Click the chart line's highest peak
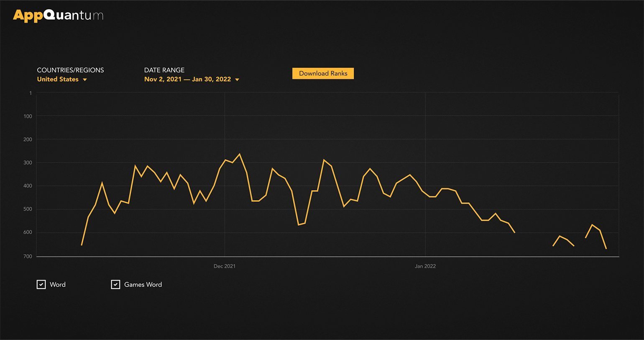 [240, 154]
